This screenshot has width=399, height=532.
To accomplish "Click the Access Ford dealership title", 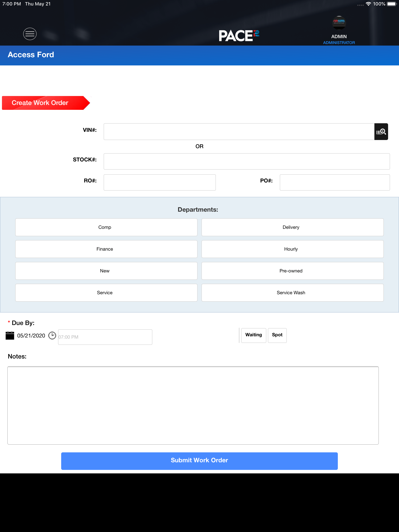I will coord(31,55).
